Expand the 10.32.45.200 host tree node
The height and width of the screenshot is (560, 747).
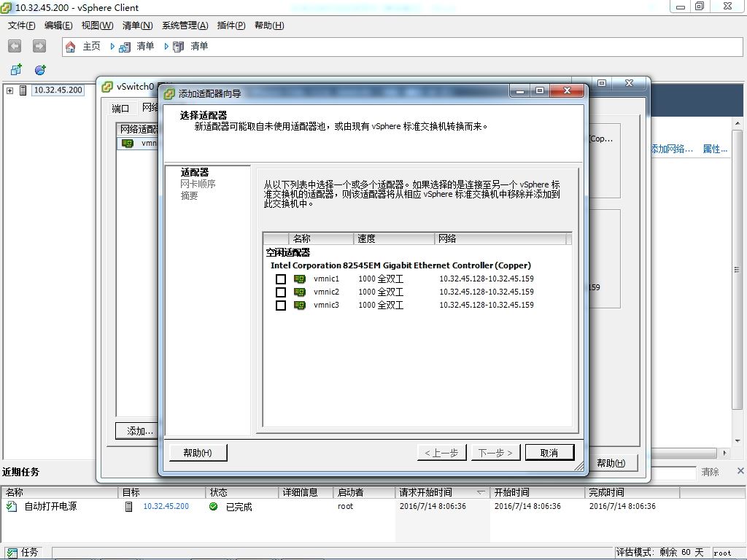[9, 90]
